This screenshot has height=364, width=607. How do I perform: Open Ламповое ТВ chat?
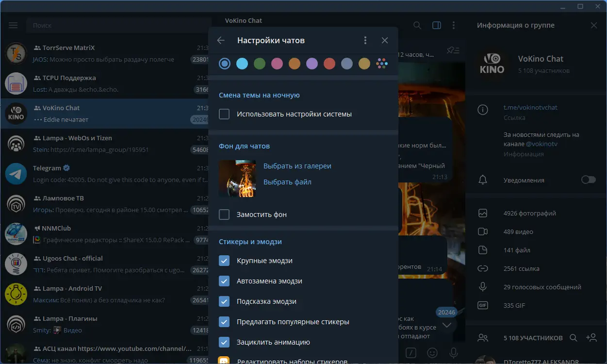[x=105, y=204]
